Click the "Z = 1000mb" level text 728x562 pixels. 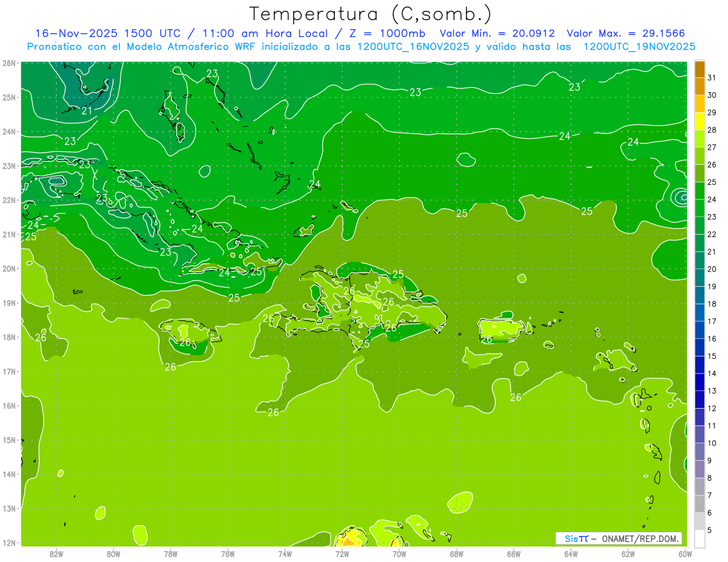pos(387,33)
